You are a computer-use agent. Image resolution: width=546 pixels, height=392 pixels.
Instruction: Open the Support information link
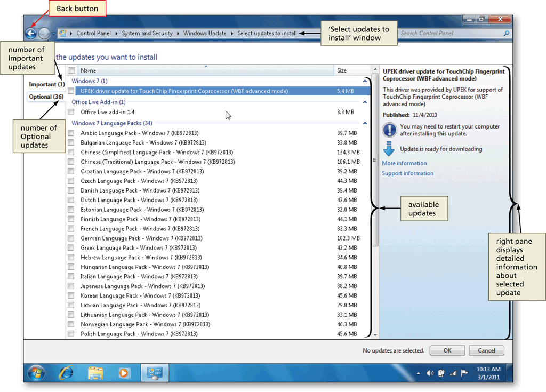[x=408, y=173]
